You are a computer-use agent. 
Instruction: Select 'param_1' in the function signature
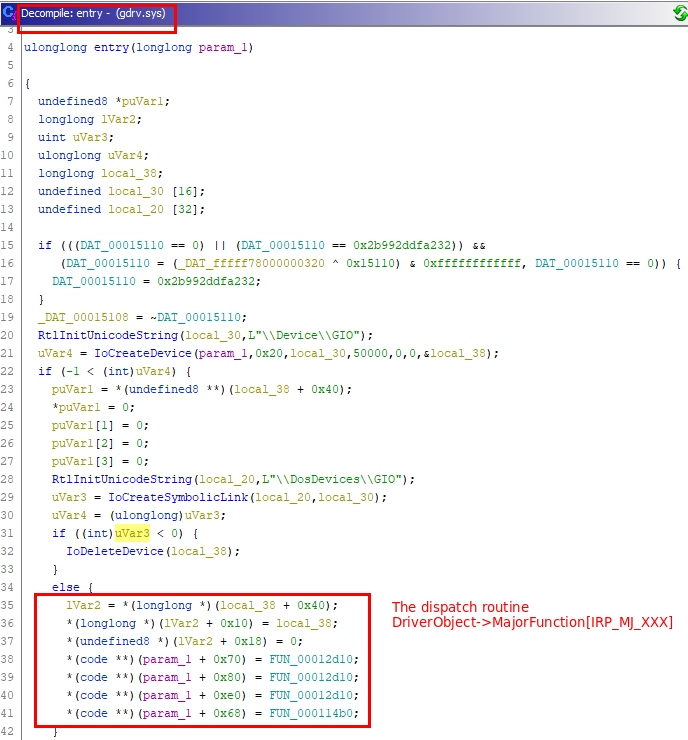click(x=223, y=48)
